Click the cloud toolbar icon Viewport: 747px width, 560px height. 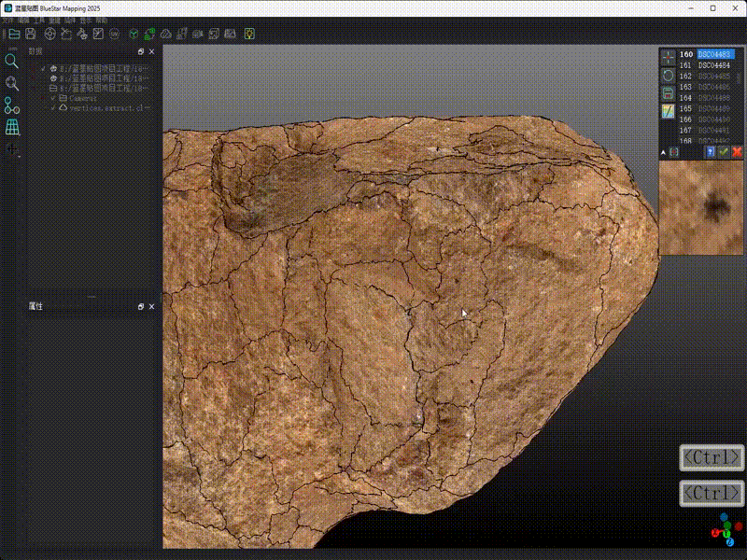point(166,34)
